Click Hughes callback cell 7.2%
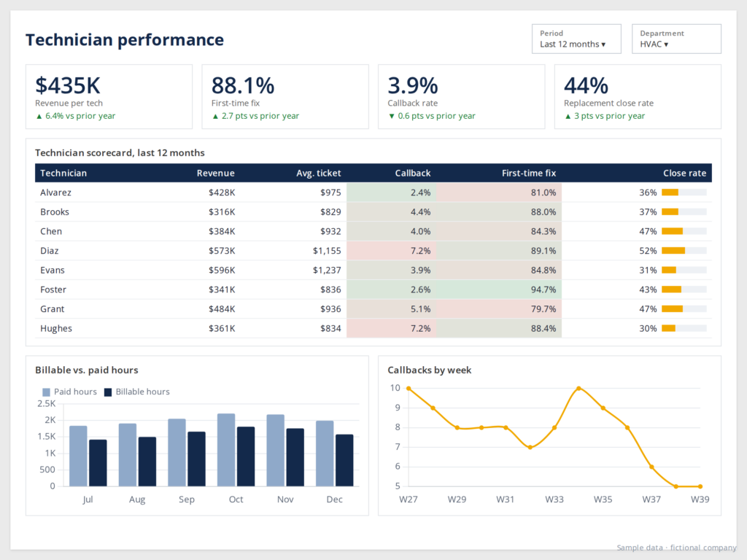This screenshot has width=747, height=560. pyautogui.click(x=392, y=329)
